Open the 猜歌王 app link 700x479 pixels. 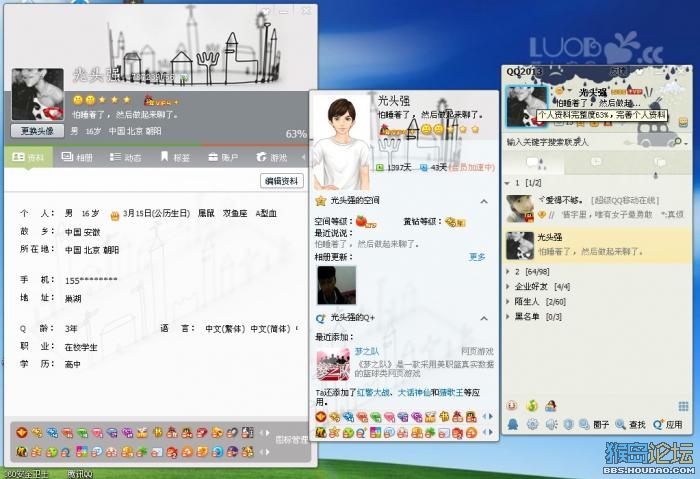coord(451,392)
